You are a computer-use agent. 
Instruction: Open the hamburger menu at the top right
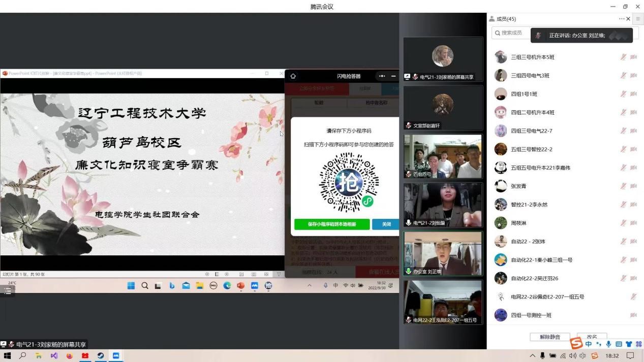point(638,19)
